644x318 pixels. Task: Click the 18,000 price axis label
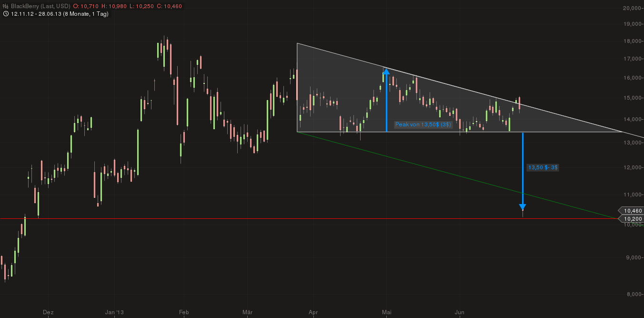pos(633,41)
